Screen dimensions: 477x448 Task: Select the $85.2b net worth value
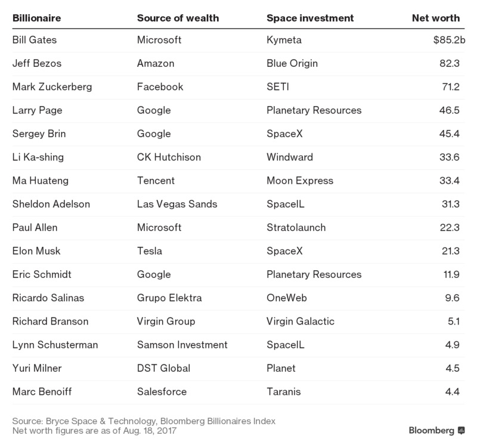(449, 40)
